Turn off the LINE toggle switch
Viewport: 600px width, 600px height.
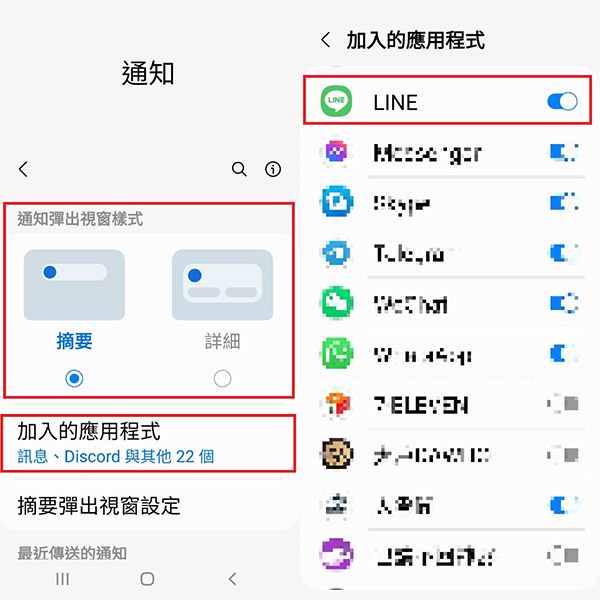562,101
